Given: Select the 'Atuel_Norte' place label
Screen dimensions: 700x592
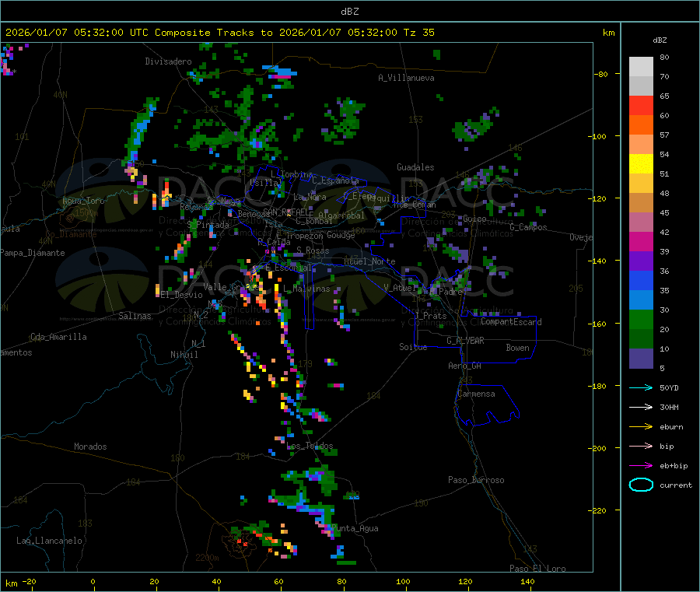Looking at the screenshot, I should tap(369, 261).
